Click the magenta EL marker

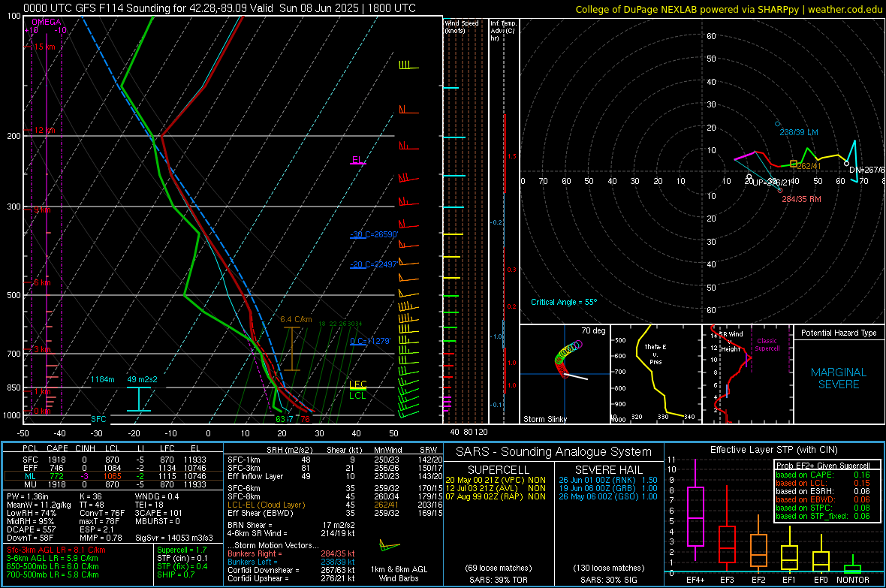357,160
